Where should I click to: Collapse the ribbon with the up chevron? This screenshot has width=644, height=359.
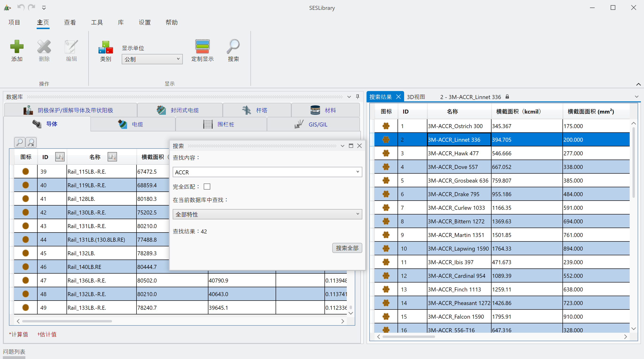point(638,84)
